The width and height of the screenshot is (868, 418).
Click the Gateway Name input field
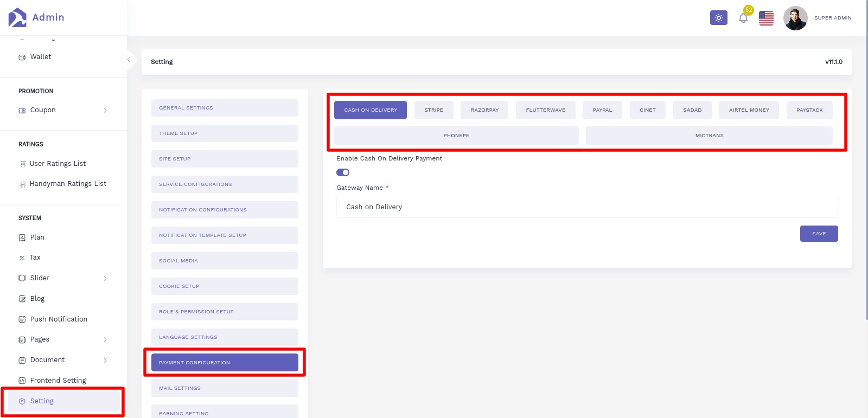click(587, 207)
